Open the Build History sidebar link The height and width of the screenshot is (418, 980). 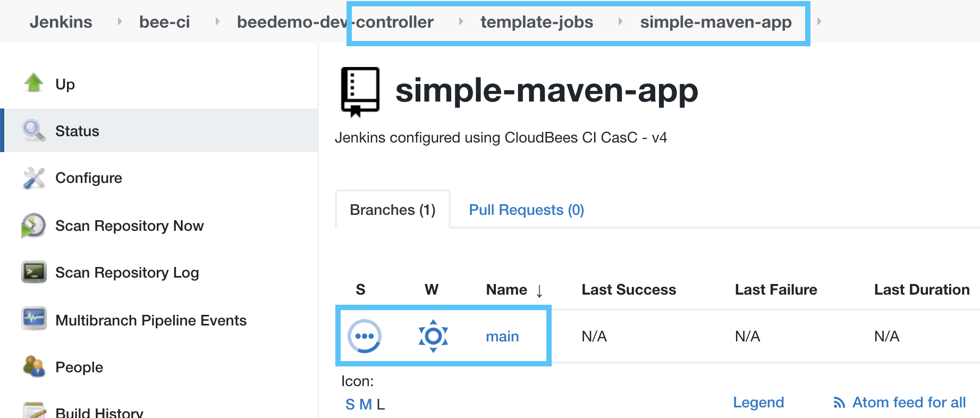[99, 412]
